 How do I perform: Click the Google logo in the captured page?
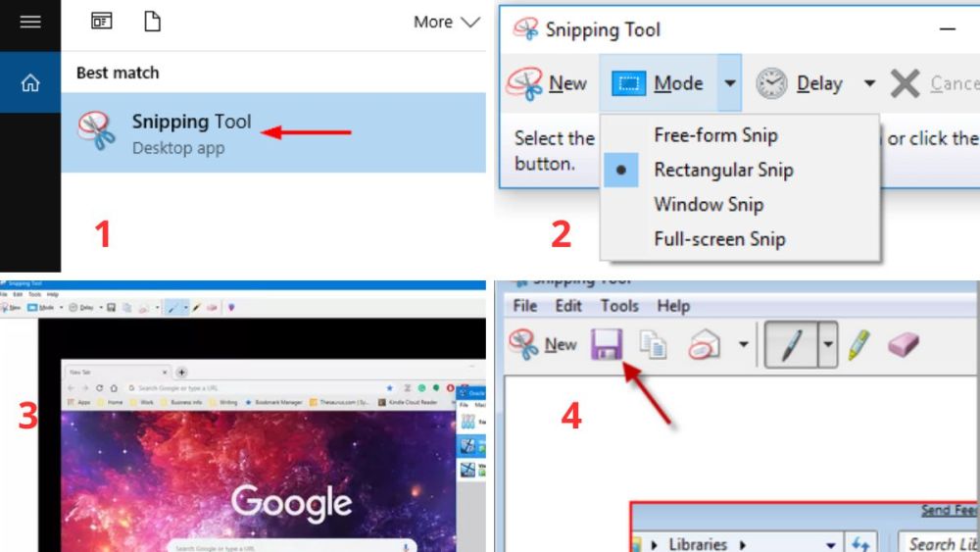(291, 504)
